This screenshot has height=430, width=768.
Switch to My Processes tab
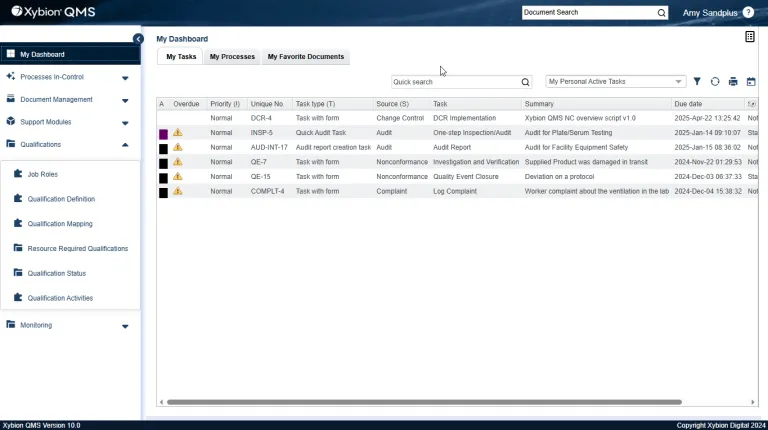click(x=232, y=57)
